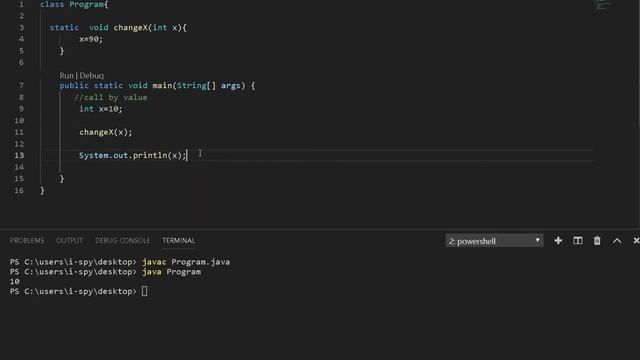Click line number 16 in gutter

(19, 190)
